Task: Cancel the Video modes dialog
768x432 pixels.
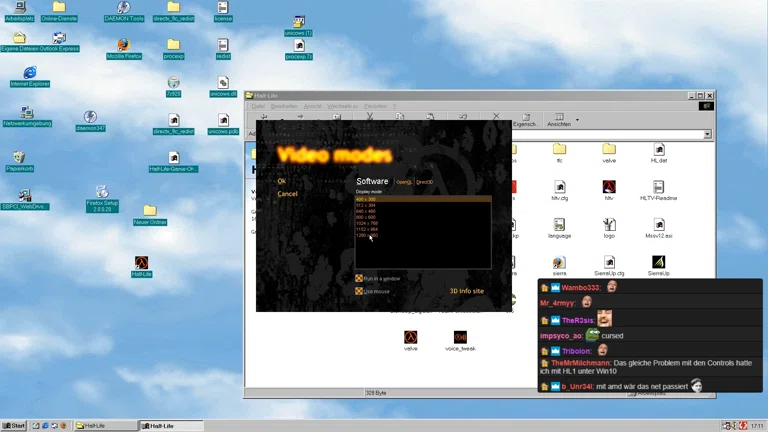Action: (x=287, y=194)
